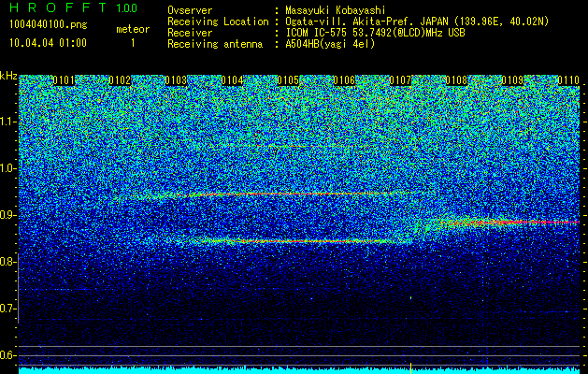Screen dimensions: 588x374
Task: Click the Receiving Location label
Action: (x=218, y=22)
